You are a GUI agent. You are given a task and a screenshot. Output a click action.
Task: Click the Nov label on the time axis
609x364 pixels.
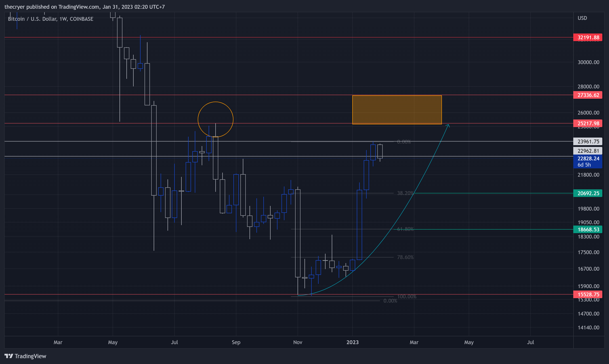coord(298,342)
